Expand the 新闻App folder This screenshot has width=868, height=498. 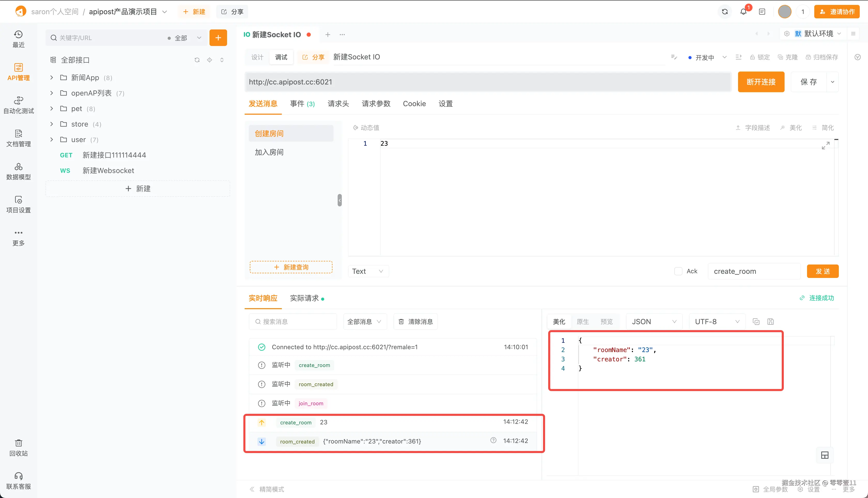coord(52,78)
